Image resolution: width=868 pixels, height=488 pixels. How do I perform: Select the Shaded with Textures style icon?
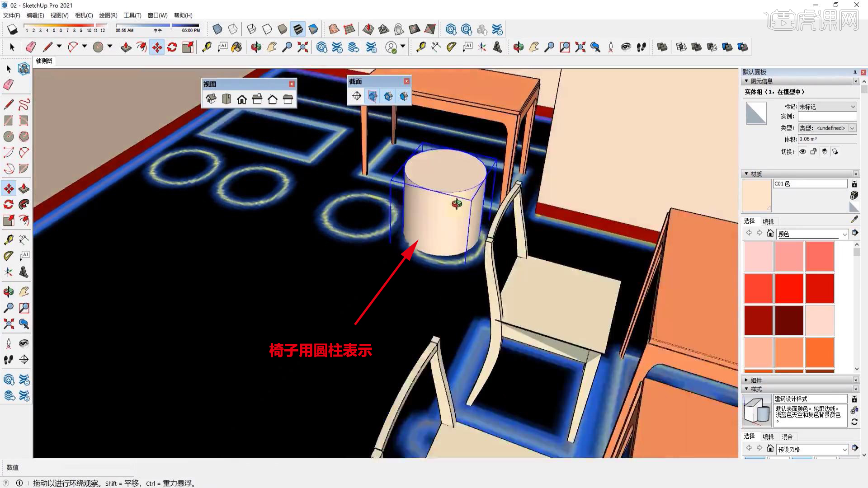298,29
